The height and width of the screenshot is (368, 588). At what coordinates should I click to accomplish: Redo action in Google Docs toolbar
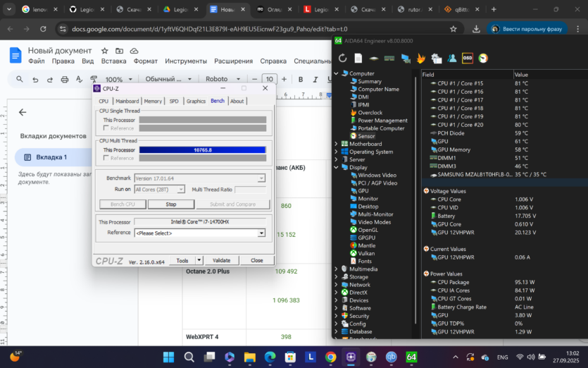50,79
